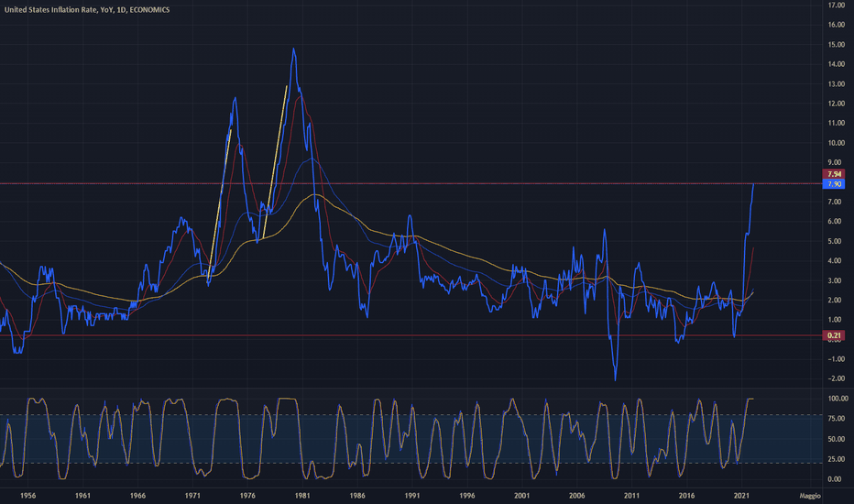
Task: Click the United States Inflation Rate chart title
Action: (x=87, y=10)
